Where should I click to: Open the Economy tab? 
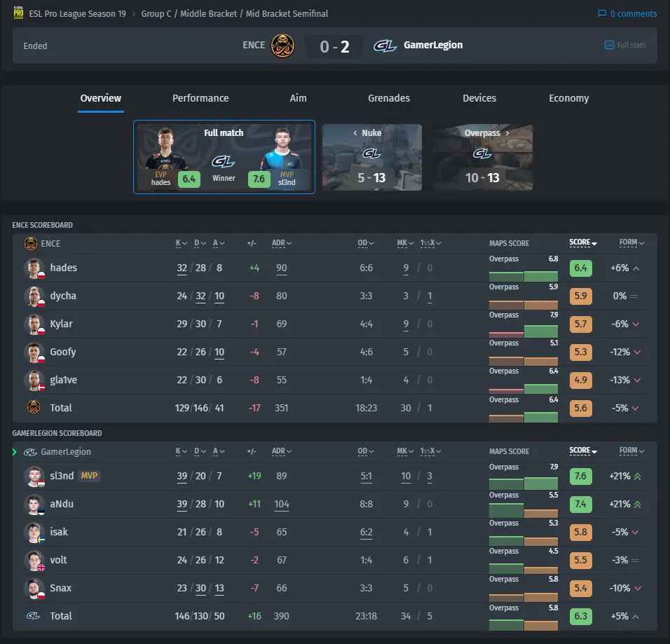pyautogui.click(x=569, y=98)
